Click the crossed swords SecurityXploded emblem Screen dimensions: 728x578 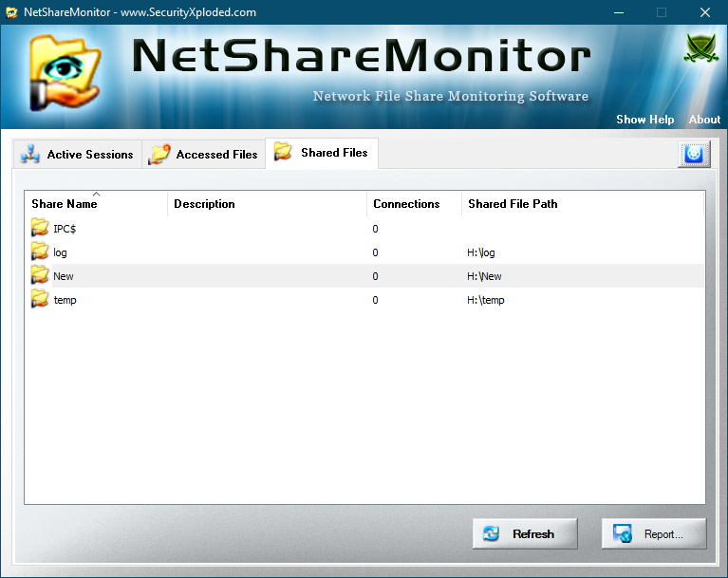pyautogui.click(x=701, y=47)
